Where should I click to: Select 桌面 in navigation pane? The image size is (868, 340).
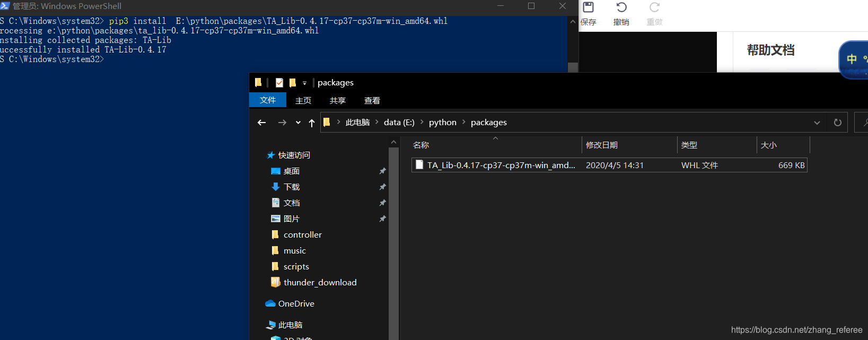click(292, 171)
